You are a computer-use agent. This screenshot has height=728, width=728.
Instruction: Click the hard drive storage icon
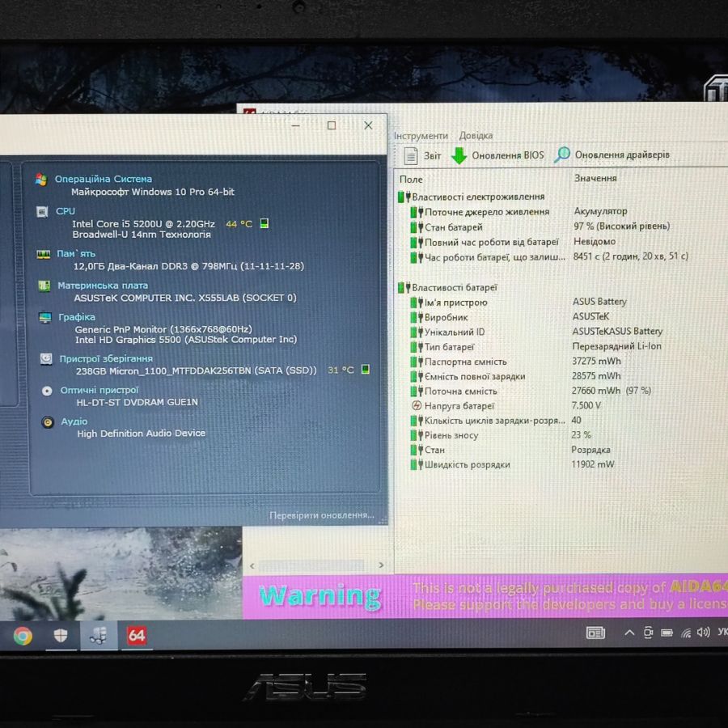(x=46, y=359)
